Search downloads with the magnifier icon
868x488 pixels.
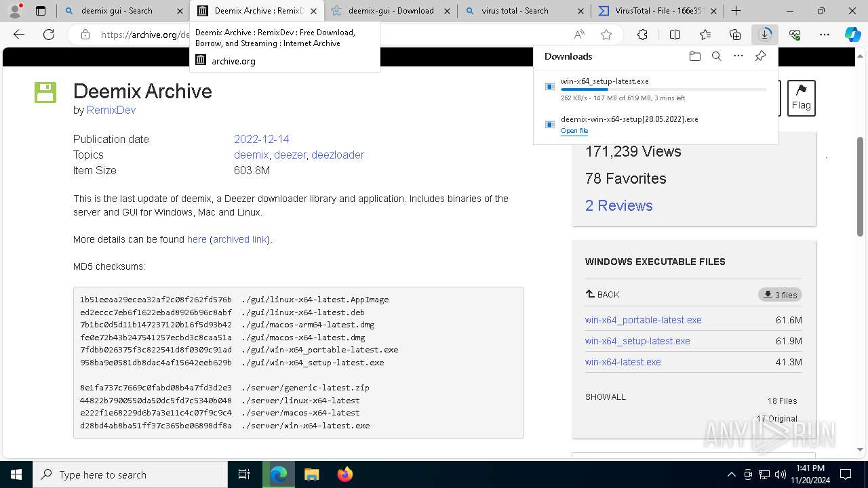point(716,56)
